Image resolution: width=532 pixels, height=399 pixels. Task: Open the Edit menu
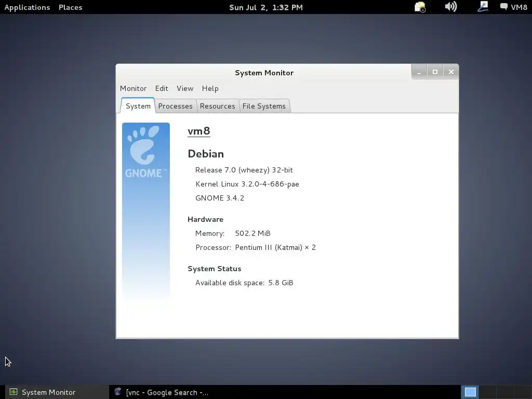tap(162, 88)
